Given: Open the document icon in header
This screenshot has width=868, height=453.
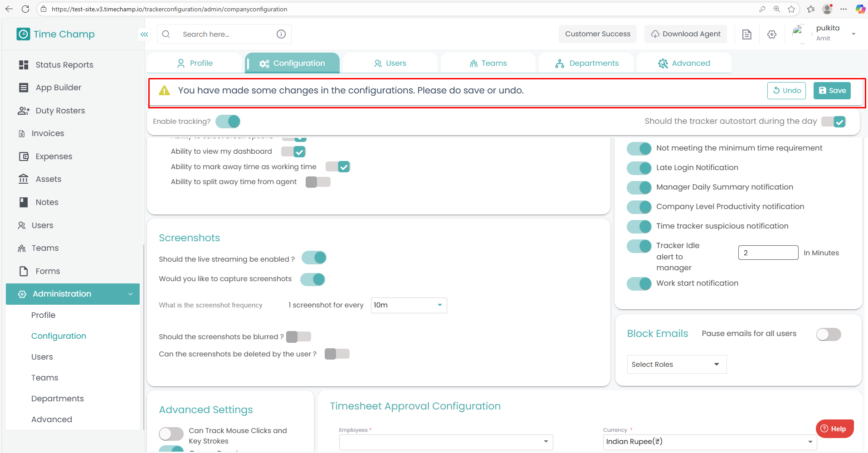Looking at the screenshot, I should point(746,34).
